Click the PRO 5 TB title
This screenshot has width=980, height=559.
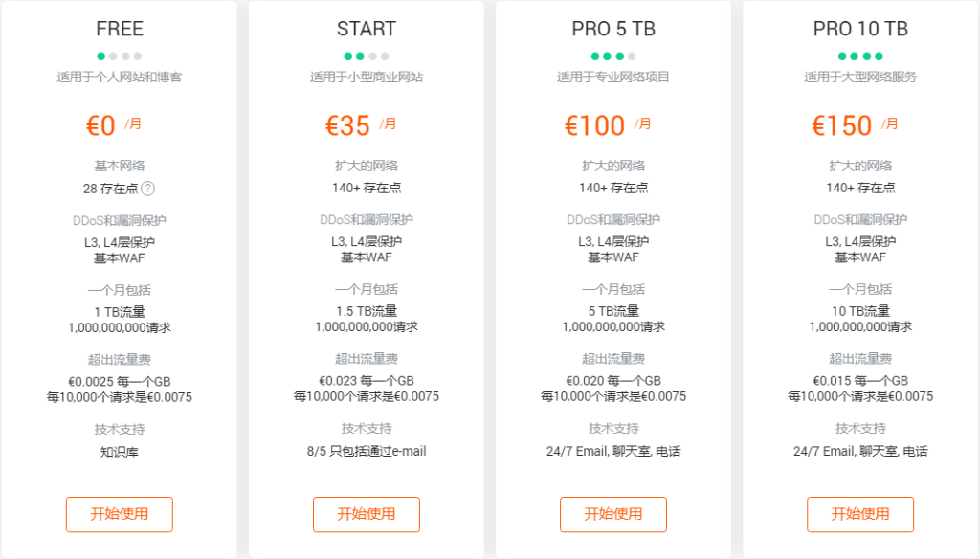tap(612, 28)
